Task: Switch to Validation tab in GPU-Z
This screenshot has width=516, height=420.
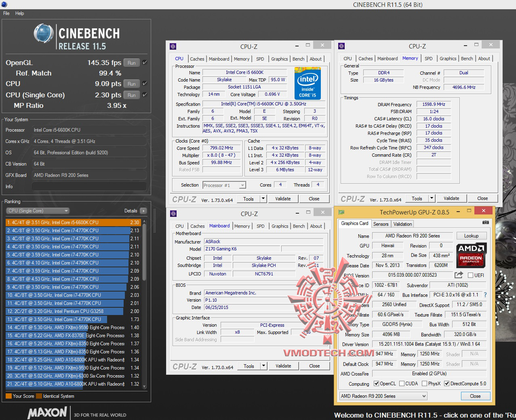Action: point(403,224)
